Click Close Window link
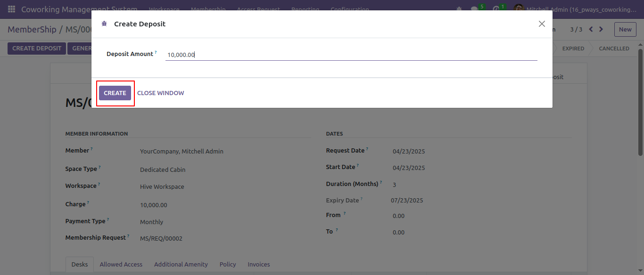The width and height of the screenshot is (644, 275). pyautogui.click(x=161, y=93)
